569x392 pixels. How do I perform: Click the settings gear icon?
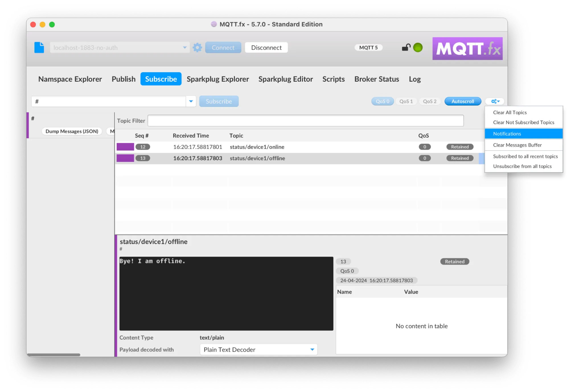[x=198, y=48]
